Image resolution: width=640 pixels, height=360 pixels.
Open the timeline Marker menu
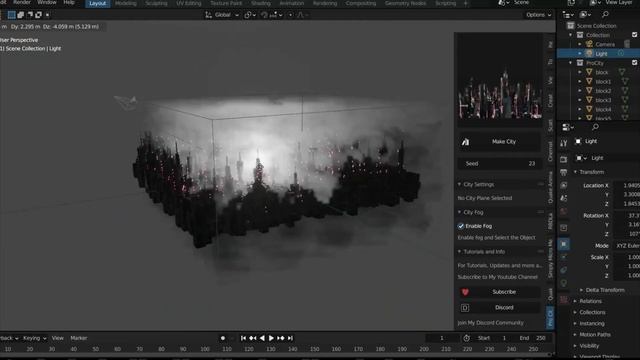click(x=79, y=338)
